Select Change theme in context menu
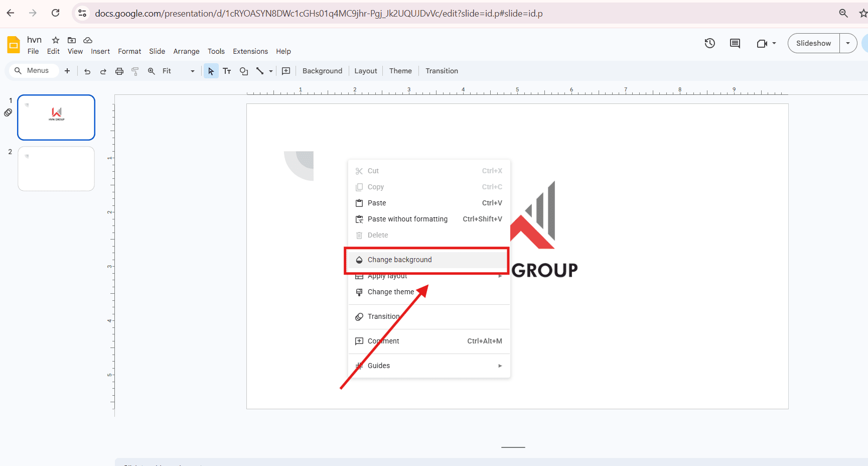 pyautogui.click(x=429, y=292)
